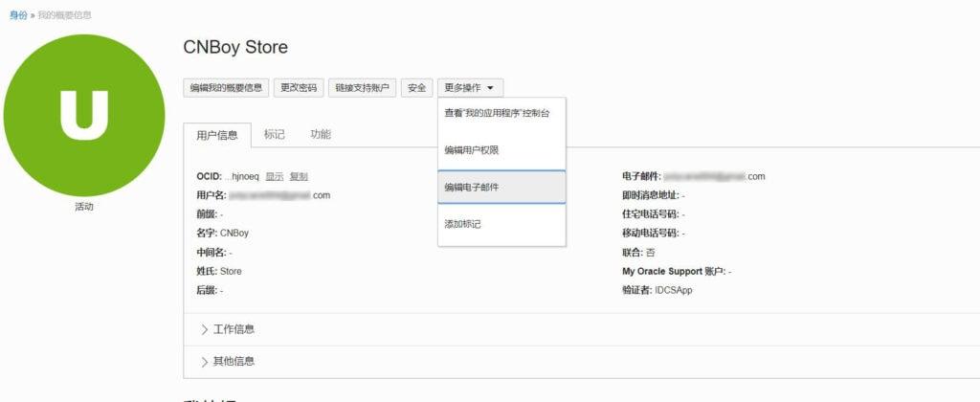Switch to the 功能 tab
The image size is (980, 402).
point(321,134)
